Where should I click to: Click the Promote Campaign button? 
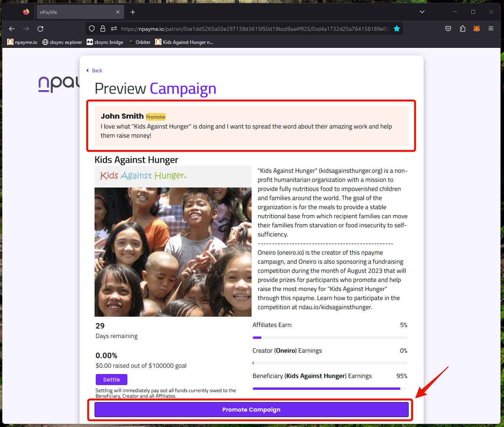click(x=251, y=410)
